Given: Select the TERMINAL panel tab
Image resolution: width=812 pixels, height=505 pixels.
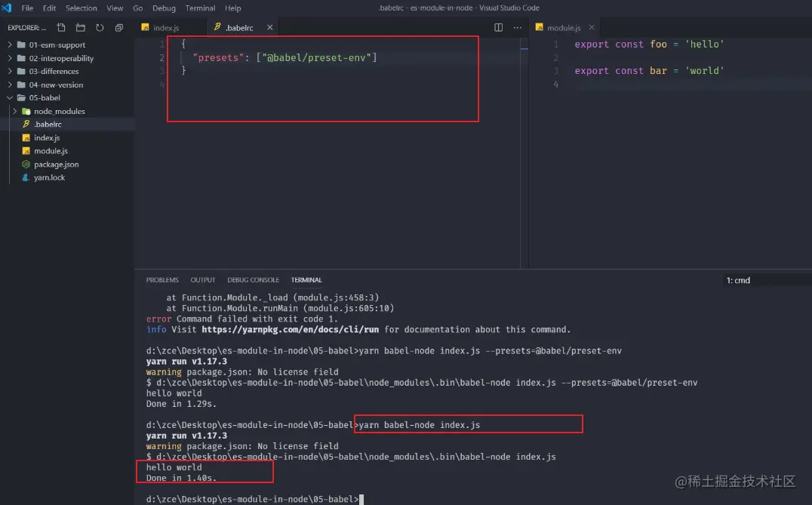Looking at the screenshot, I should click(306, 280).
